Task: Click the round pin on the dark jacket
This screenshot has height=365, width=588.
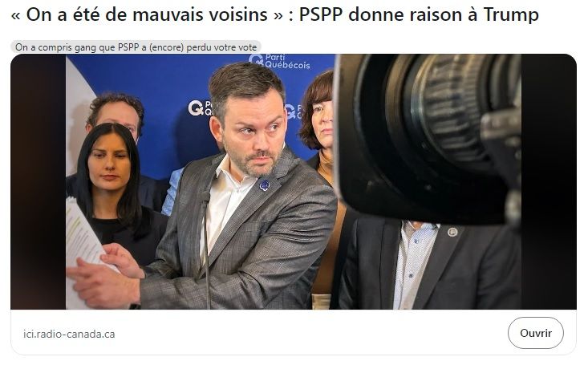Action: pos(452,232)
